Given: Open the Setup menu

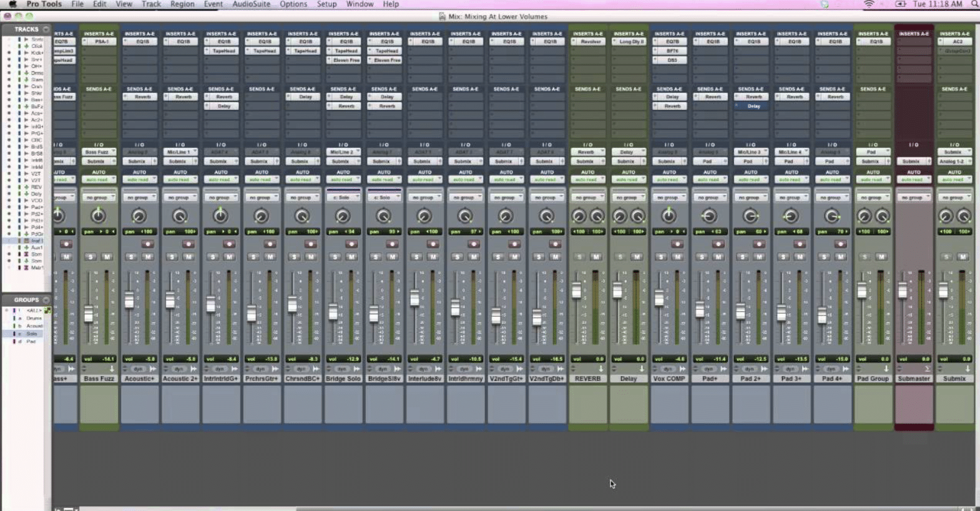Looking at the screenshot, I should coord(326,4).
